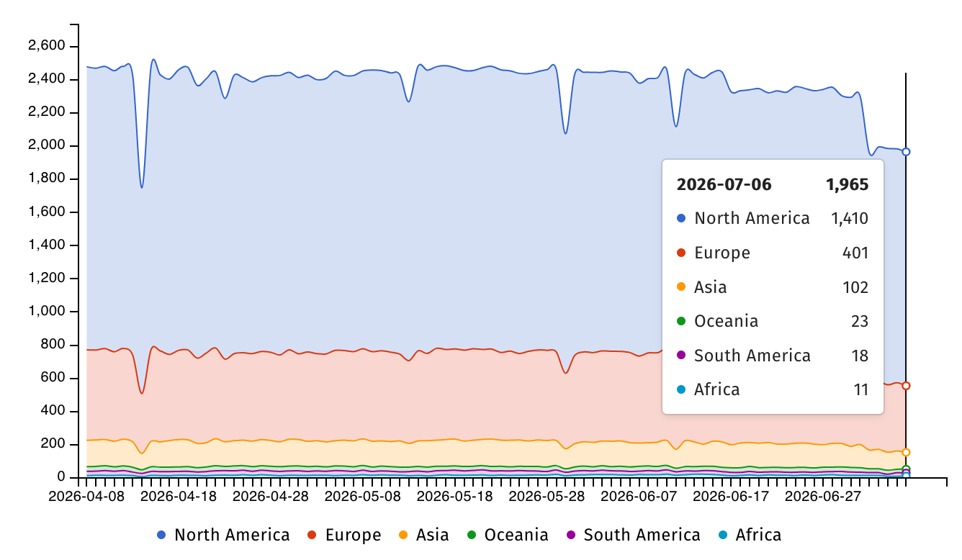
Task: Click the purple South America legend dot
Action: tap(570, 535)
